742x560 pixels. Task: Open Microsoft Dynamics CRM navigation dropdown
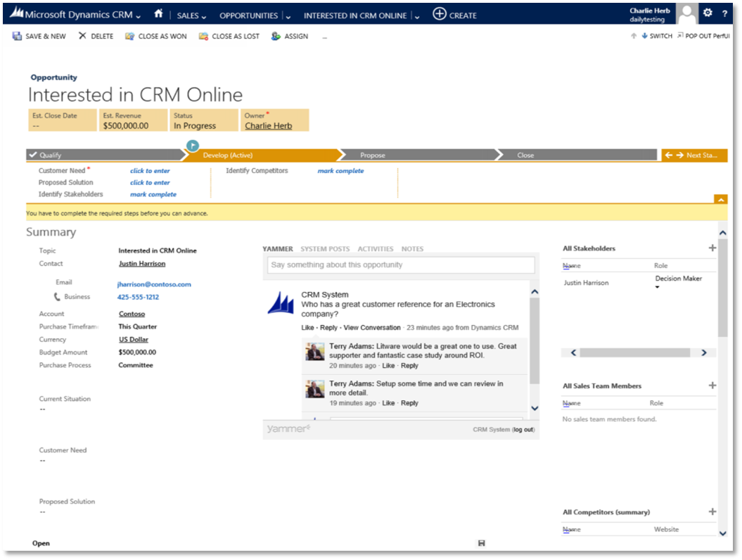[138, 17]
